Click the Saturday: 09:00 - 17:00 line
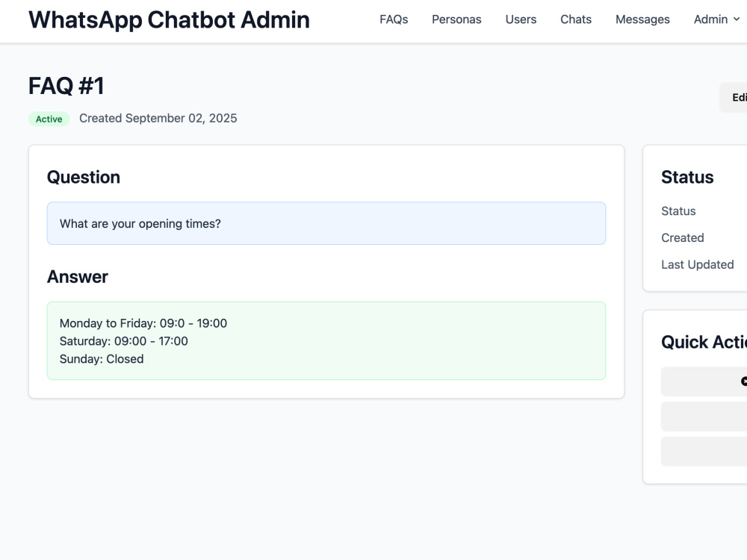Screen dimensions: 747x560 point(123,341)
